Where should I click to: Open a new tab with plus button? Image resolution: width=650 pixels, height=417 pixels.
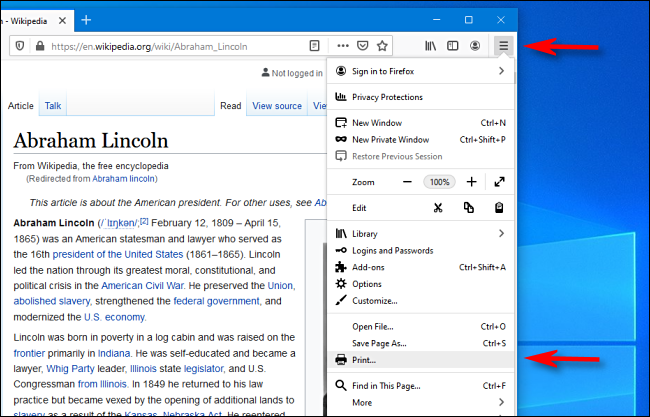point(86,20)
